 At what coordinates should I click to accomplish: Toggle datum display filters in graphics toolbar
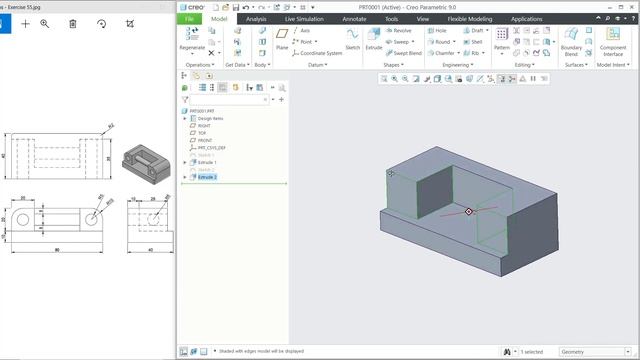coord(491,79)
